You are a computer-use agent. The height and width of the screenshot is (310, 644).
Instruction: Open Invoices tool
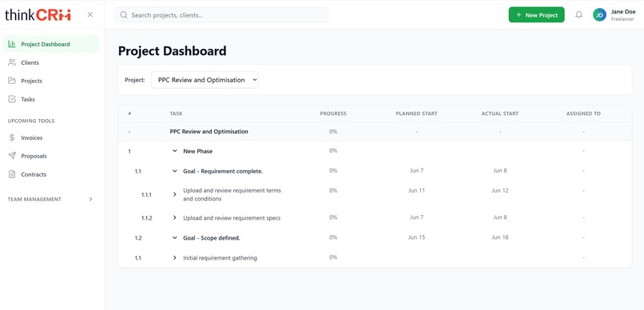click(x=51, y=137)
